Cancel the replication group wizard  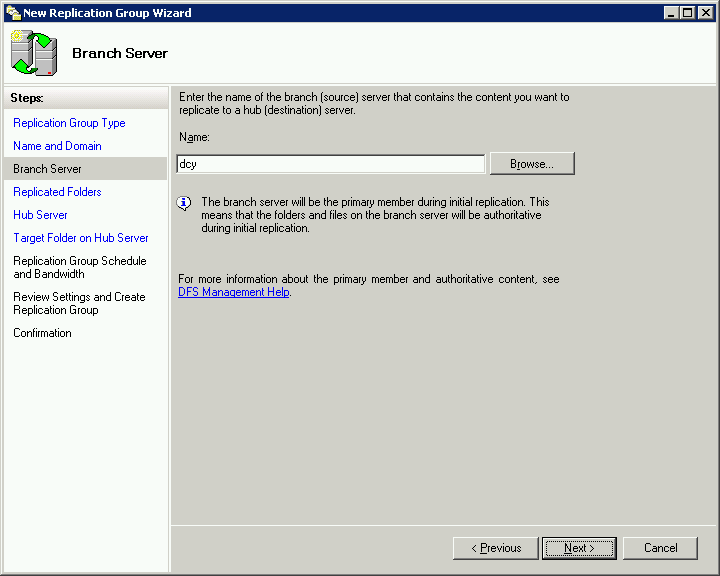[x=660, y=548]
